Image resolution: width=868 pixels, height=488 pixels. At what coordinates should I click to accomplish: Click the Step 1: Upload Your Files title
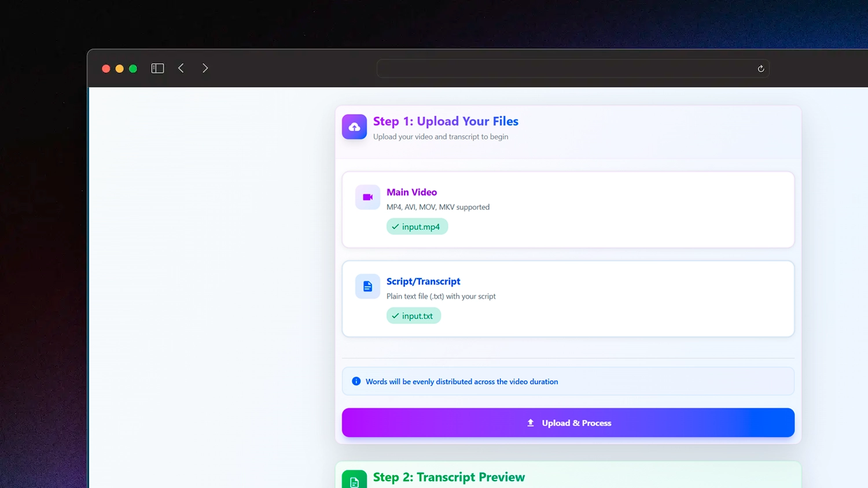click(446, 121)
